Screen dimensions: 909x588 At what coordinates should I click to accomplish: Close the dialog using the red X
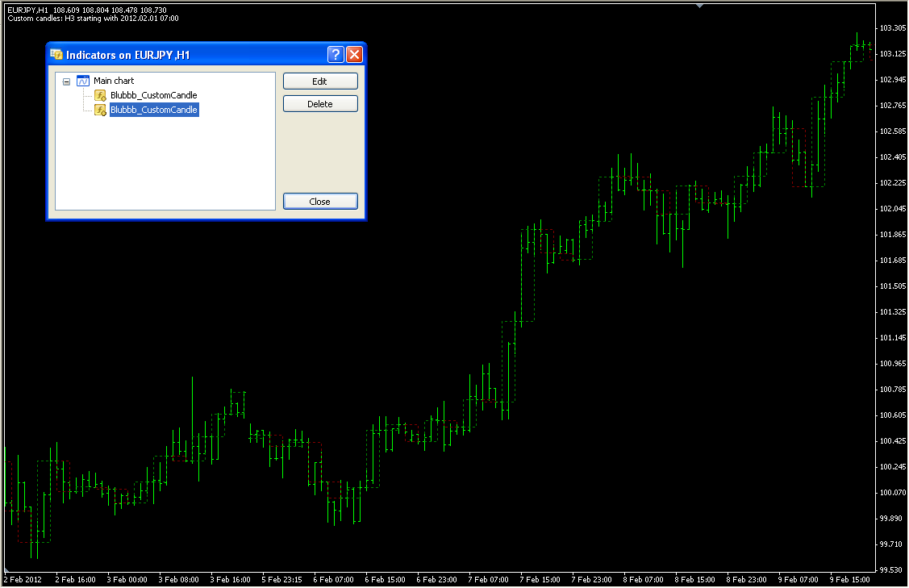(x=355, y=55)
